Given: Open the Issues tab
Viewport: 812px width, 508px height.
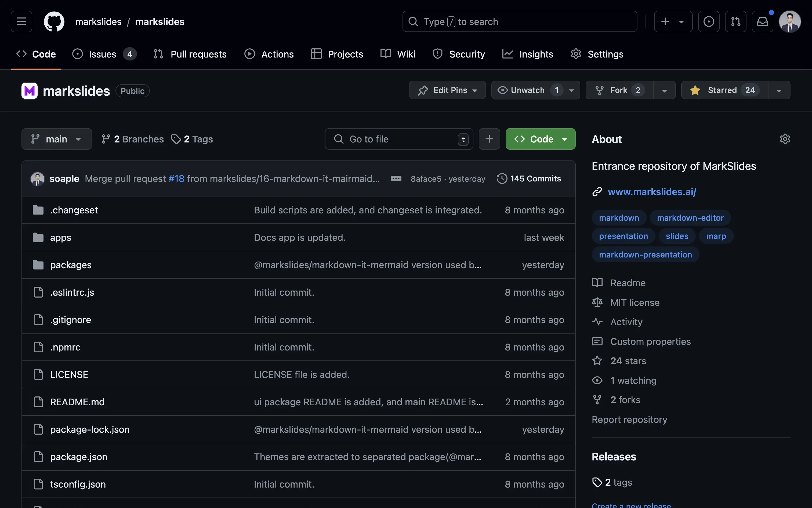Looking at the screenshot, I should point(104,54).
